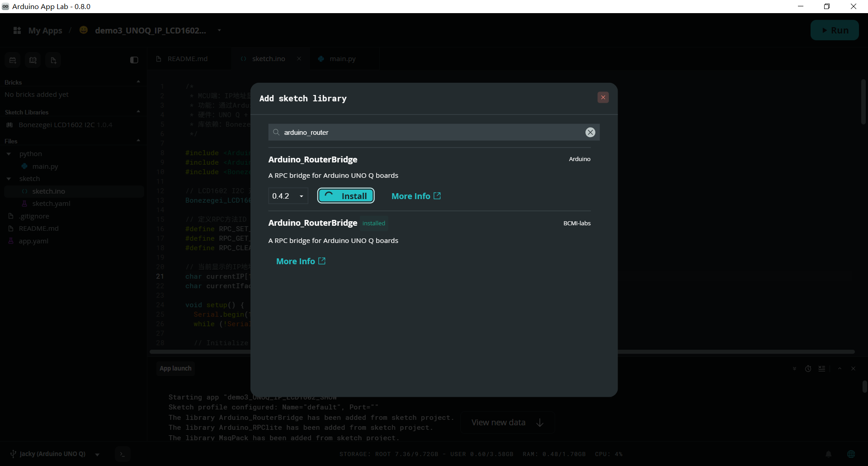Switch to the README.md tab
Viewport: 868px width, 466px height.
(187, 59)
